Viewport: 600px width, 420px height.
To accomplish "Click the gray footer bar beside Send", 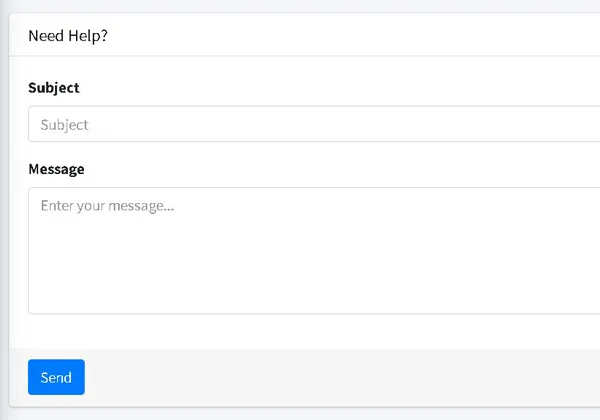I will click(341, 377).
